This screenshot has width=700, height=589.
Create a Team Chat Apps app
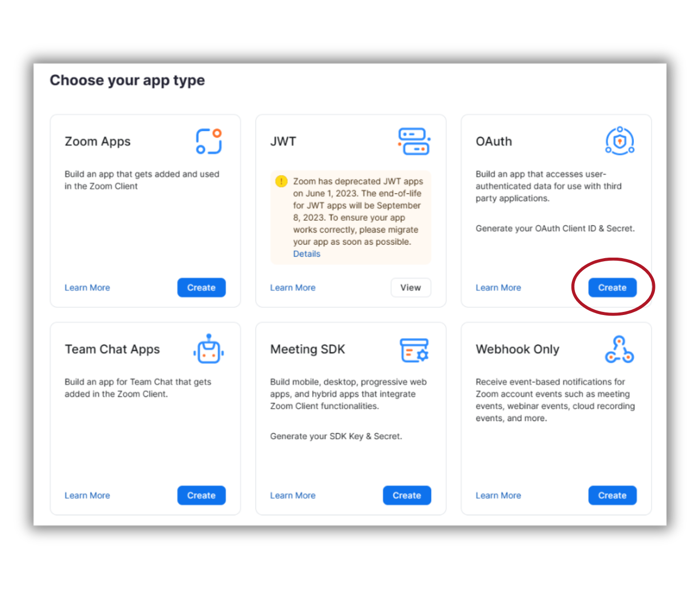pos(201,495)
